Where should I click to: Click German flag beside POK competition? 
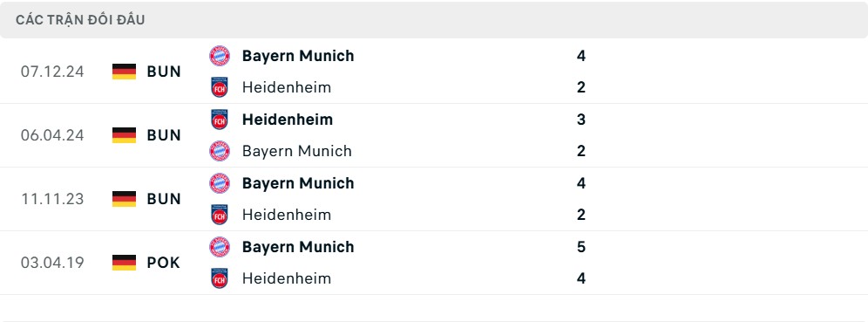124,263
